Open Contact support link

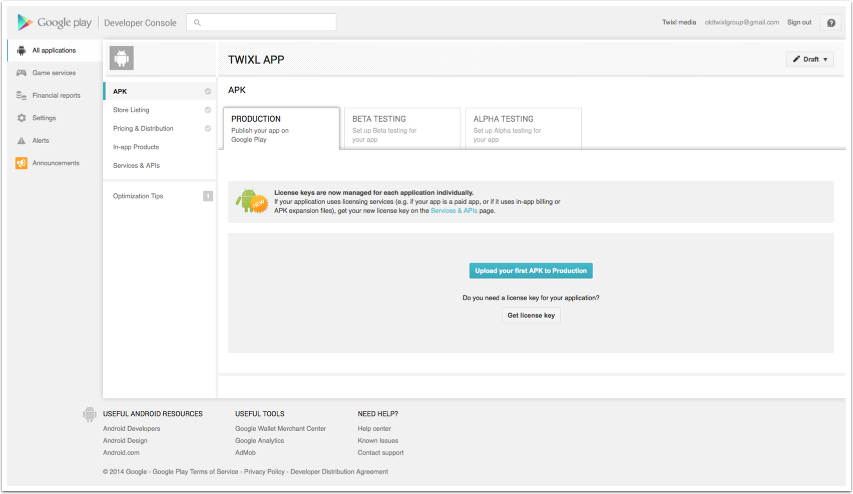(x=381, y=453)
